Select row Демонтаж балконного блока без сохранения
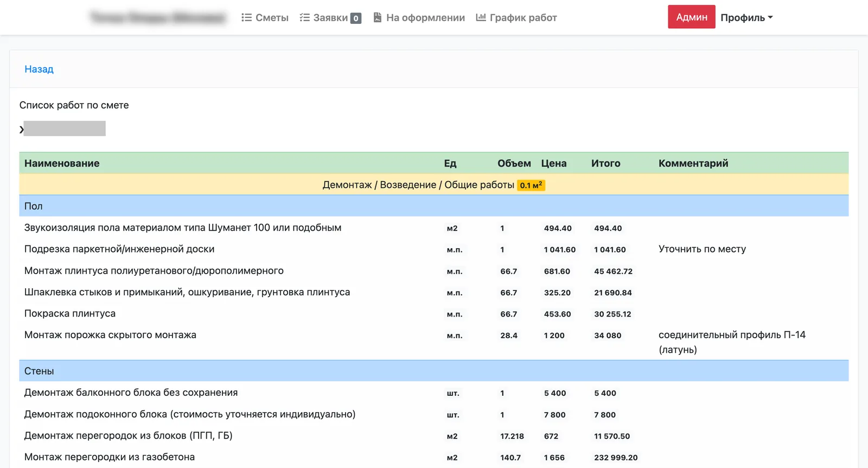Screen dimensions: 868x468 pos(434,393)
